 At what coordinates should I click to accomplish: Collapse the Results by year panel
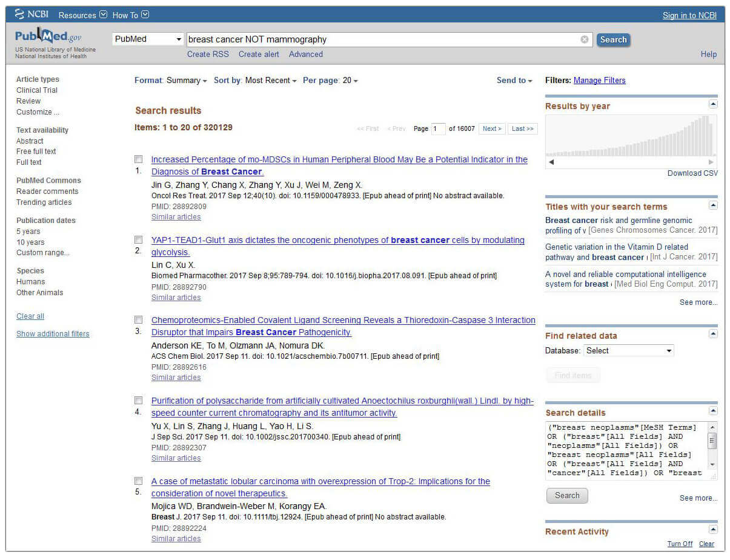click(713, 105)
